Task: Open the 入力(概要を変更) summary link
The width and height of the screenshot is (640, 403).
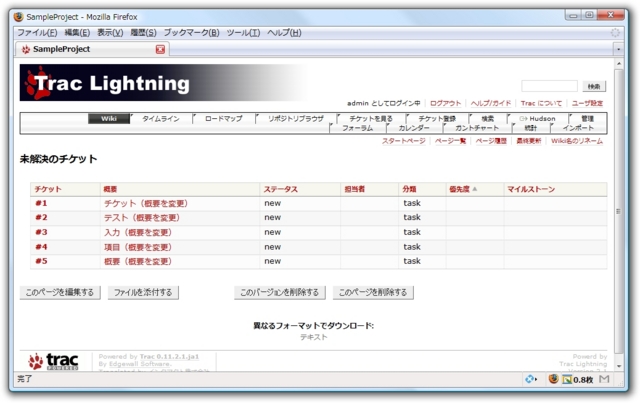Action: coord(138,232)
